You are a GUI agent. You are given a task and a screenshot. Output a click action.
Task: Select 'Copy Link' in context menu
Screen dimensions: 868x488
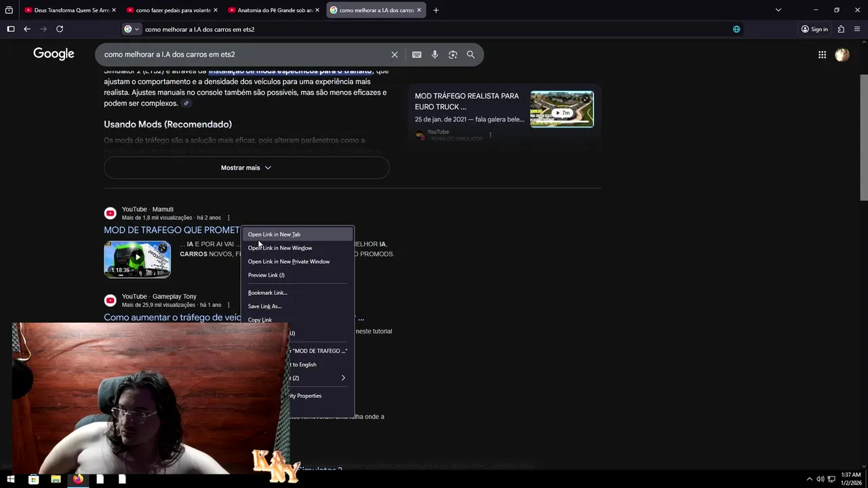tap(298, 320)
